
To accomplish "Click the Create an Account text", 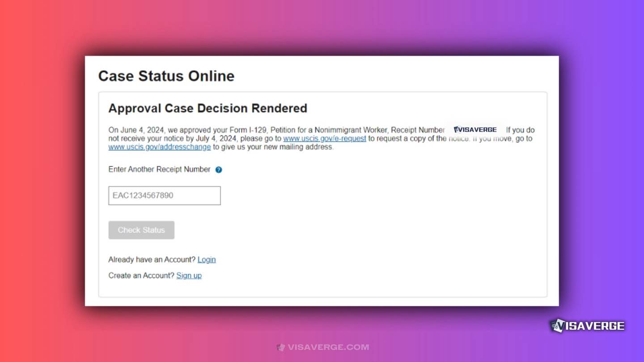I will [140, 275].
